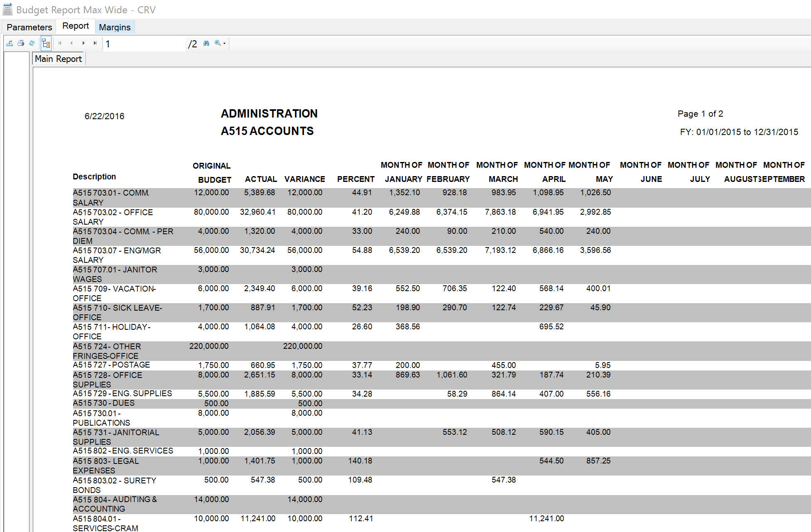Screen dimensions: 811x532
Task: Click the Budget Report window title icon
Action: point(7,9)
